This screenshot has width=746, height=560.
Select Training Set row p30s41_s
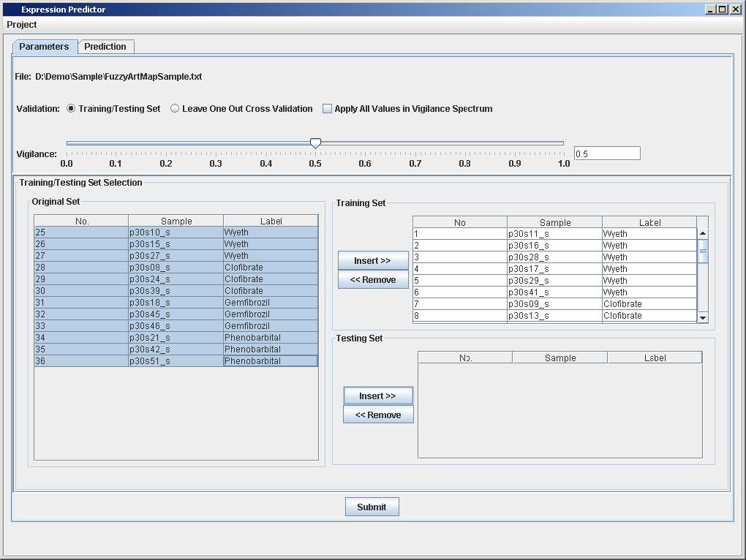pos(554,292)
